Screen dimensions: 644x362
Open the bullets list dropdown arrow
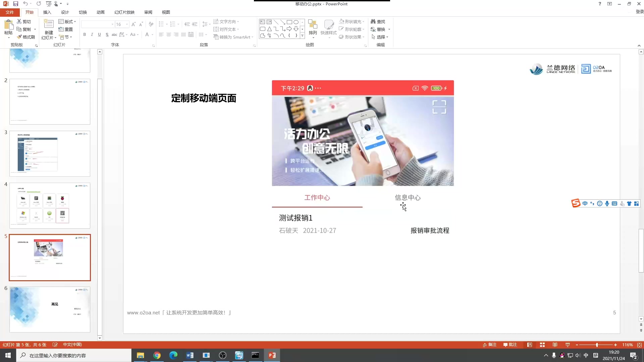click(167, 24)
